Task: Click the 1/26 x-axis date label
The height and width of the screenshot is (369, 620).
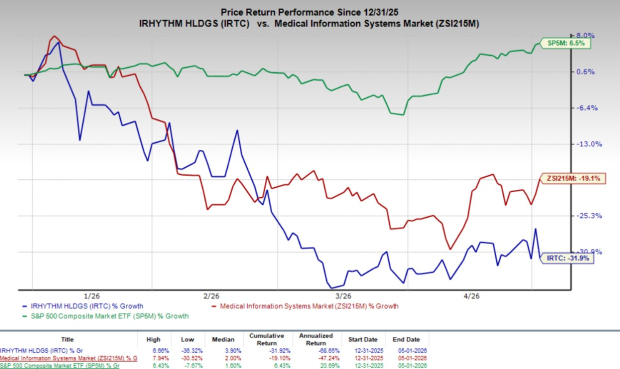Action: pos(92,296)
